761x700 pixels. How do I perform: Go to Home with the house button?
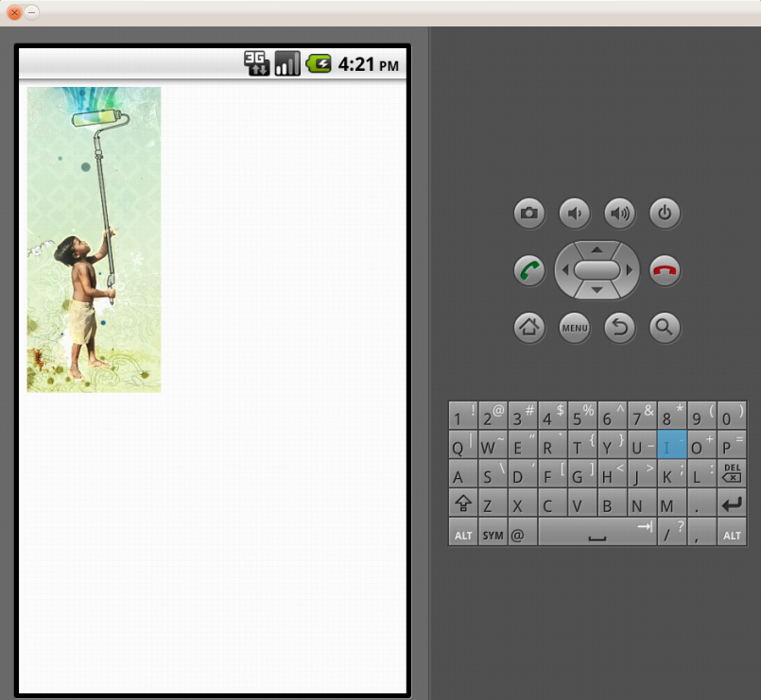pos(529,328)
